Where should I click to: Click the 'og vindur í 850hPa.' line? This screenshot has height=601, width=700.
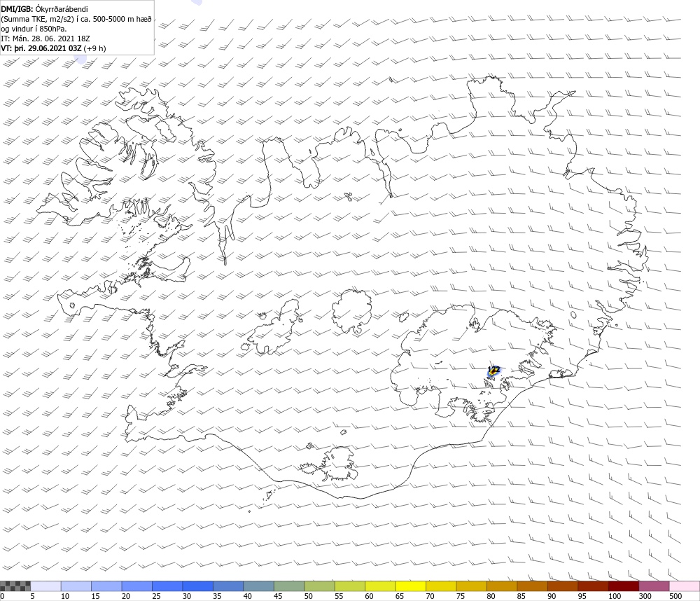(34, 29)
